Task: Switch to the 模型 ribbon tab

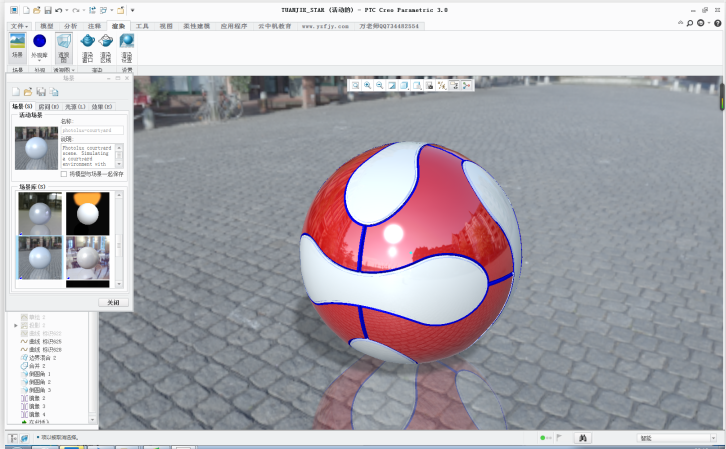Action: pos(47,26)
